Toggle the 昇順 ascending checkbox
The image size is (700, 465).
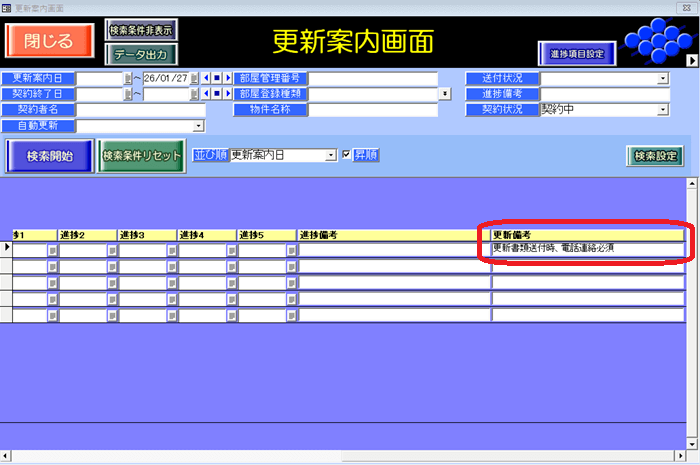(x=347, y=155)
